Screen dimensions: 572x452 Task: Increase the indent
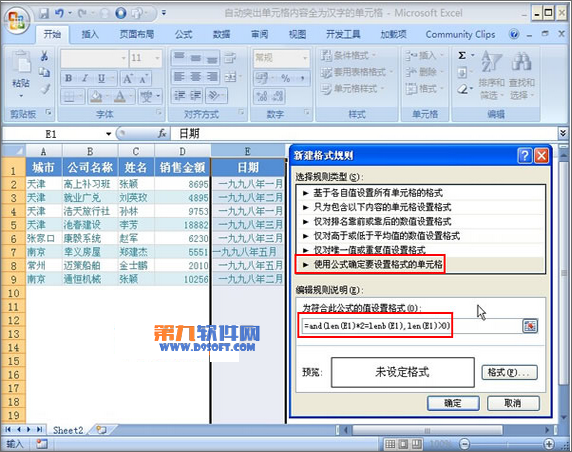pyautogui.click(x=196, y=96)
